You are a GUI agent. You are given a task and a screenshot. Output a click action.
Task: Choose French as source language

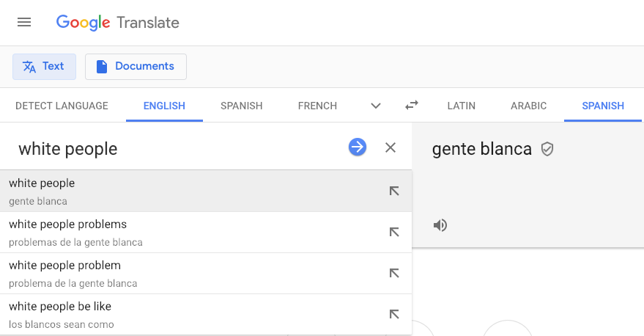tap(317, 106)
